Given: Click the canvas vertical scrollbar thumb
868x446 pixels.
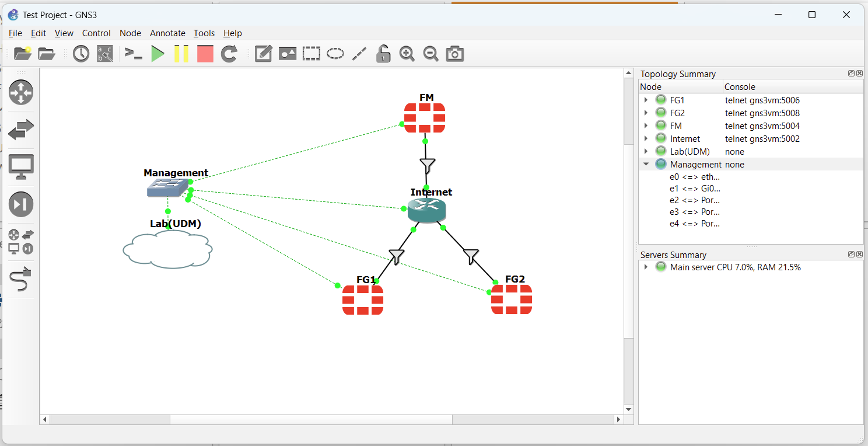Looking at the screenshot, I should coord(629,241).
